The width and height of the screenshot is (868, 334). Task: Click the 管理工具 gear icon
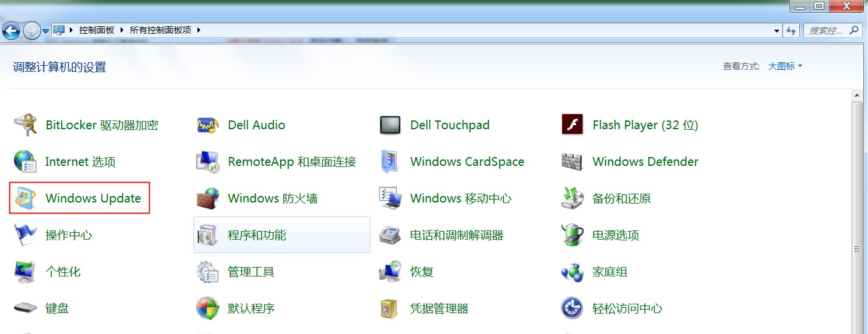tap(208, 272)
